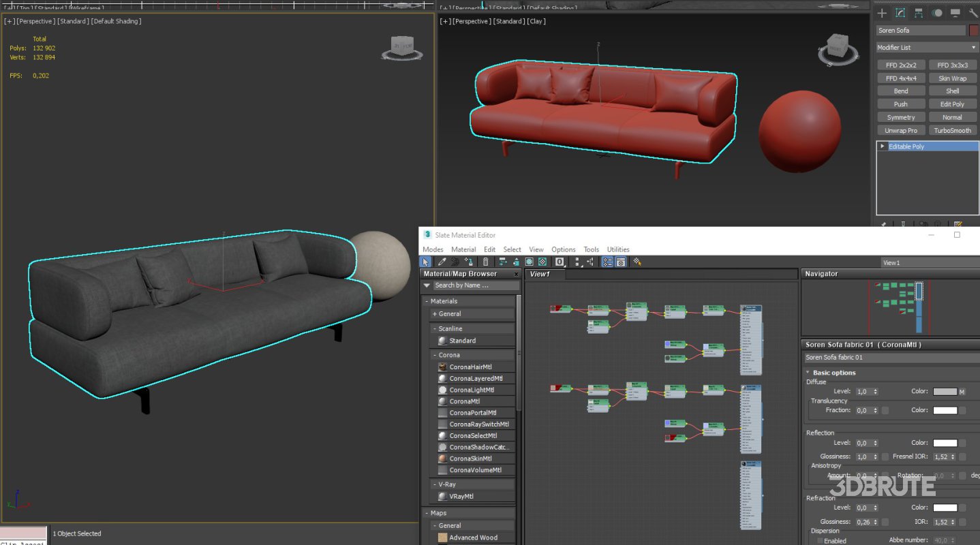Delete selected nodes using trash icon
This screenshot has width=980, height=545.
point(486,262)
